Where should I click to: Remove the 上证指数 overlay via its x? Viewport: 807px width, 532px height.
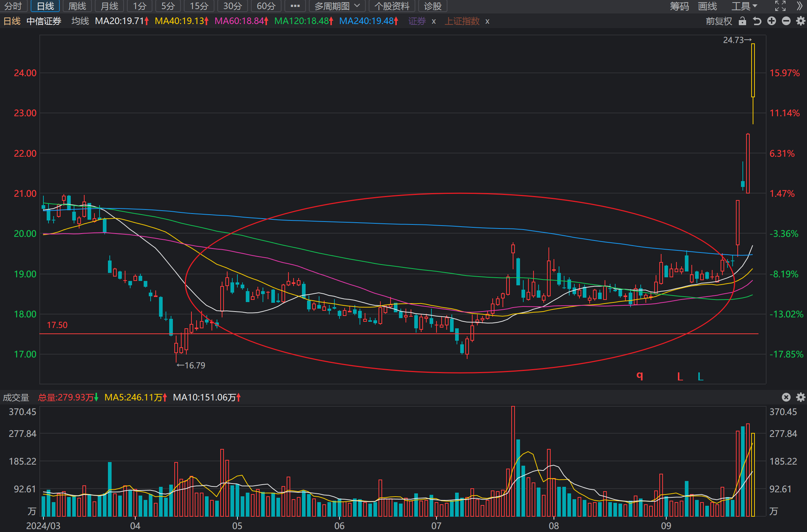[487, 21]
